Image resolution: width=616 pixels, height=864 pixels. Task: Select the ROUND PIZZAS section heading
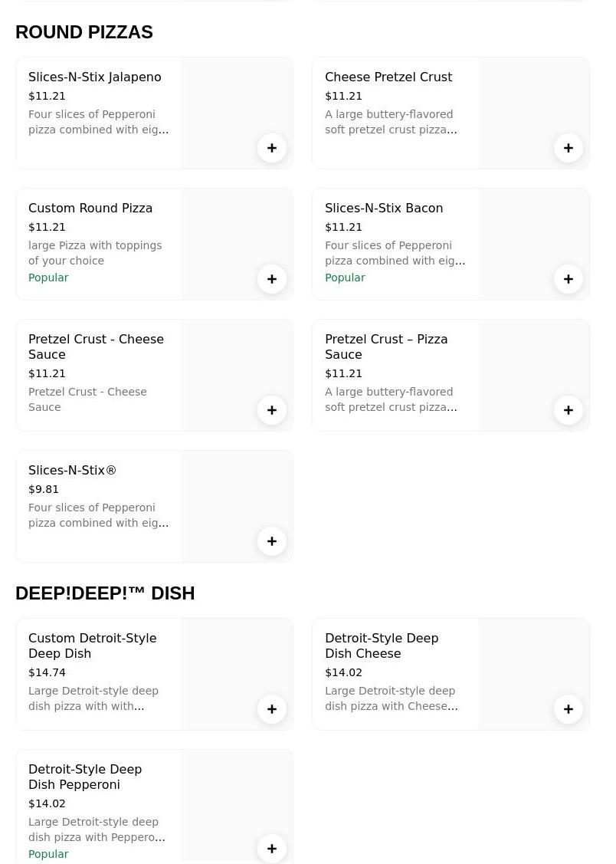(84, 32)
